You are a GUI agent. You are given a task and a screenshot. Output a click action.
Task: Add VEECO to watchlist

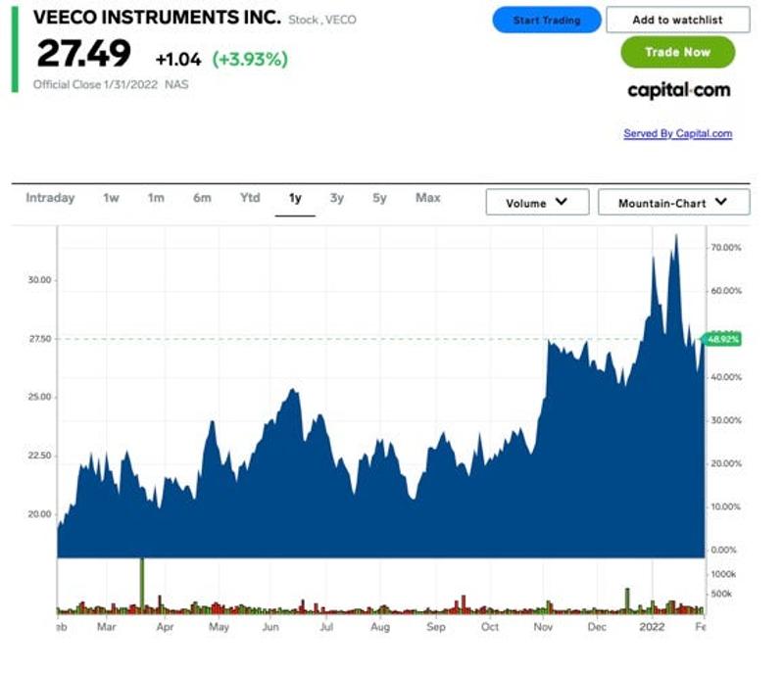pyautogui.click(x=677, y=20)
